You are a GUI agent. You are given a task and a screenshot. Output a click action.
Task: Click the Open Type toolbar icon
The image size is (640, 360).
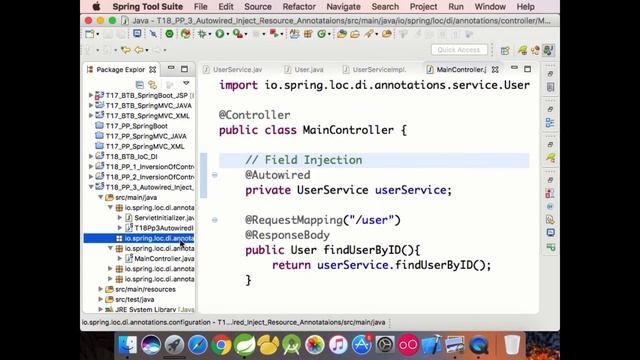tap(342, 34)
